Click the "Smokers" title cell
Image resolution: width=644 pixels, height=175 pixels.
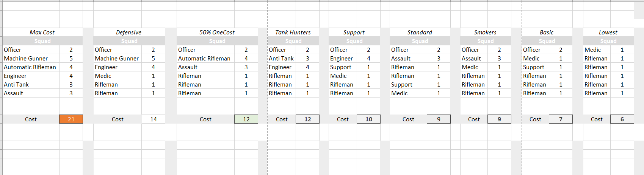[x=485, y=33]
